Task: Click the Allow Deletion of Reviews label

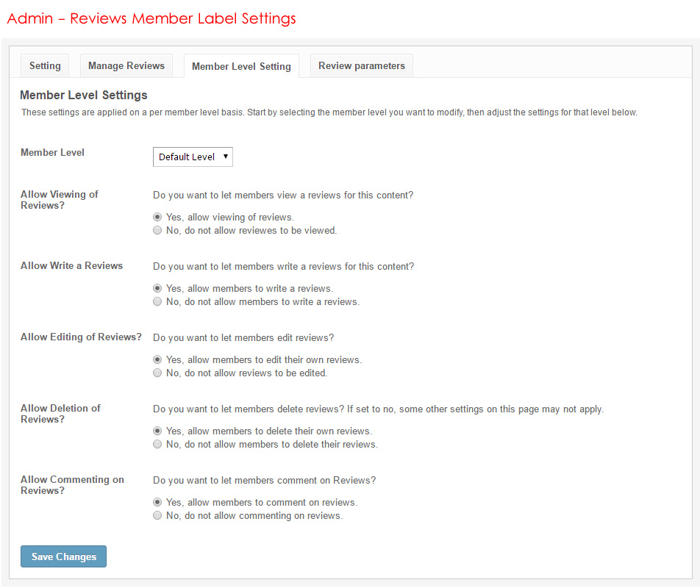Action: pos(60,414)
